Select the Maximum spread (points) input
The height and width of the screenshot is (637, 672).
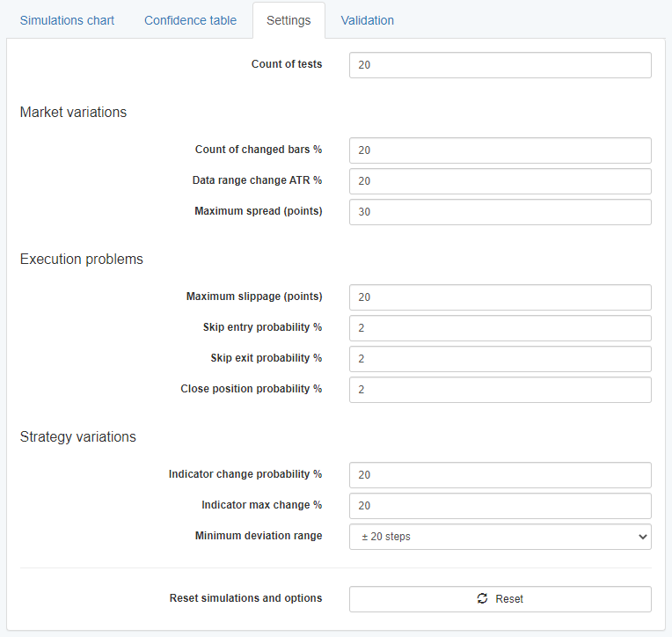click(x=500, y=212)
